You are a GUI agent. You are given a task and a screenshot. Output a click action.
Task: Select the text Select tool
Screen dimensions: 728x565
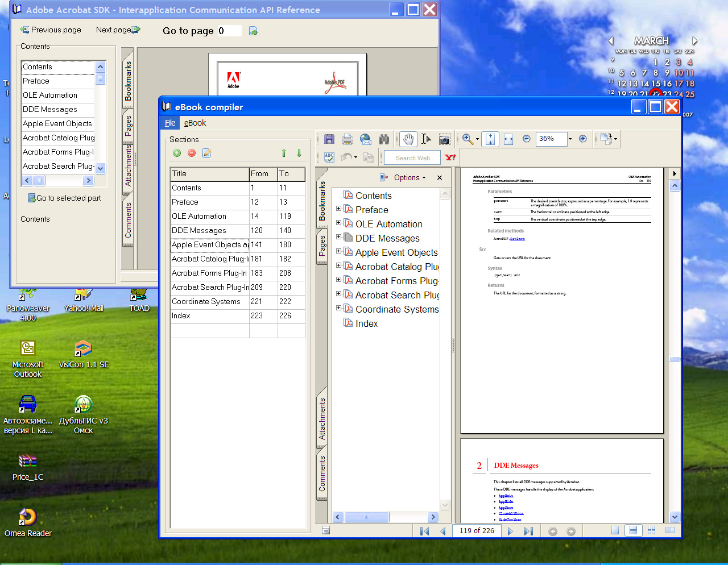coord(426,139)
